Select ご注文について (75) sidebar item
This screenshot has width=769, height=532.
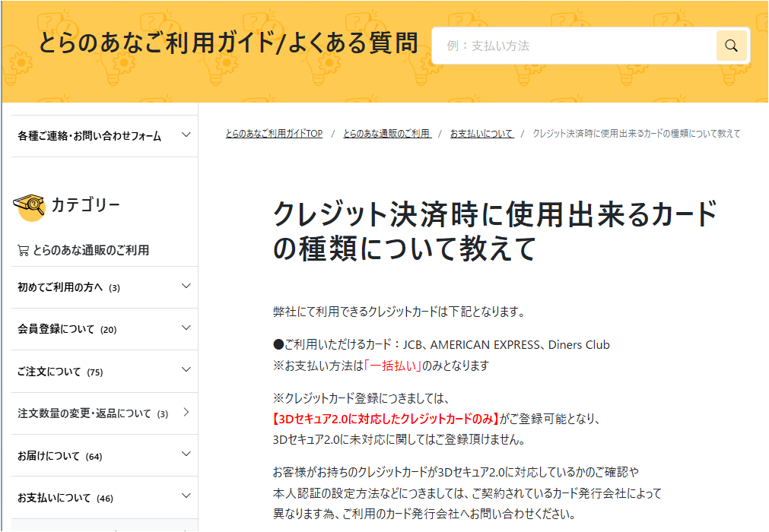tap(60, 372)
